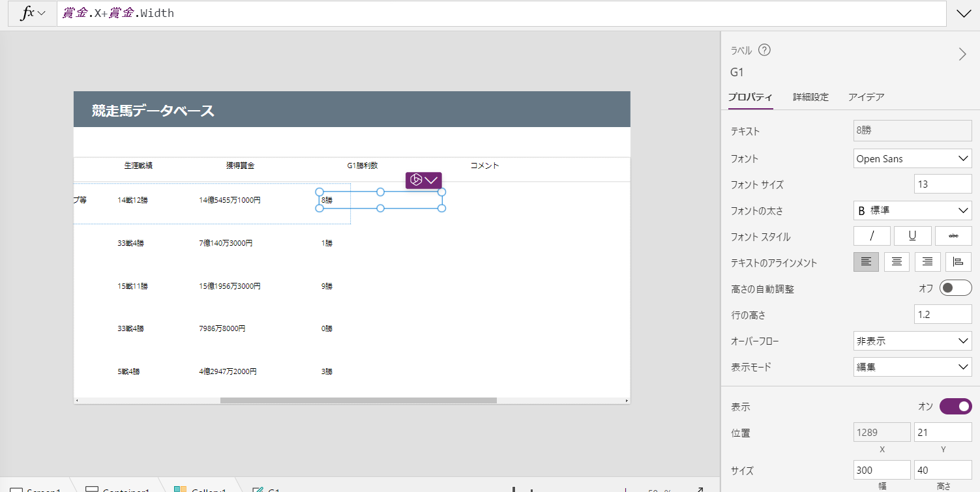Click the 行の高さ field

coord(943,315)
